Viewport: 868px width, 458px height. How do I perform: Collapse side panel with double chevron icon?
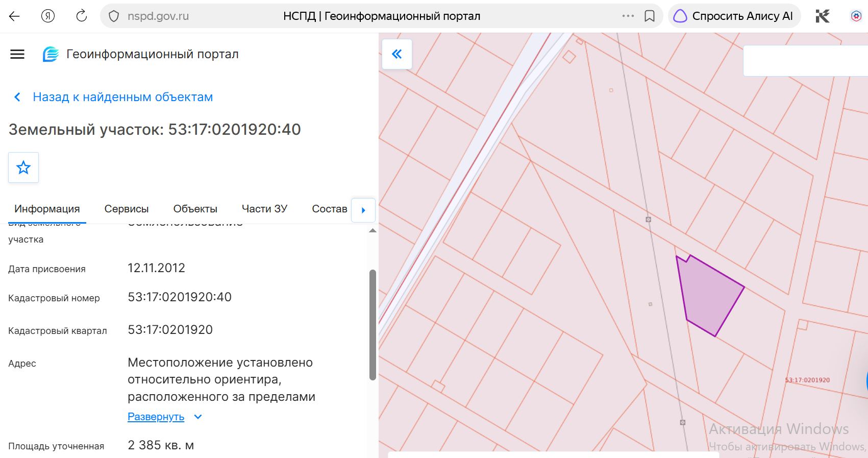396,54
